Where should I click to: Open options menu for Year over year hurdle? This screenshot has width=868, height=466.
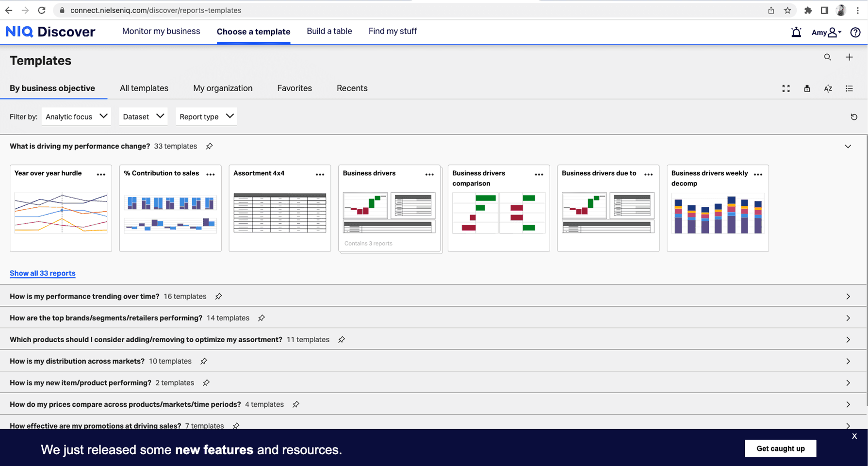click(x=101, y=174)
